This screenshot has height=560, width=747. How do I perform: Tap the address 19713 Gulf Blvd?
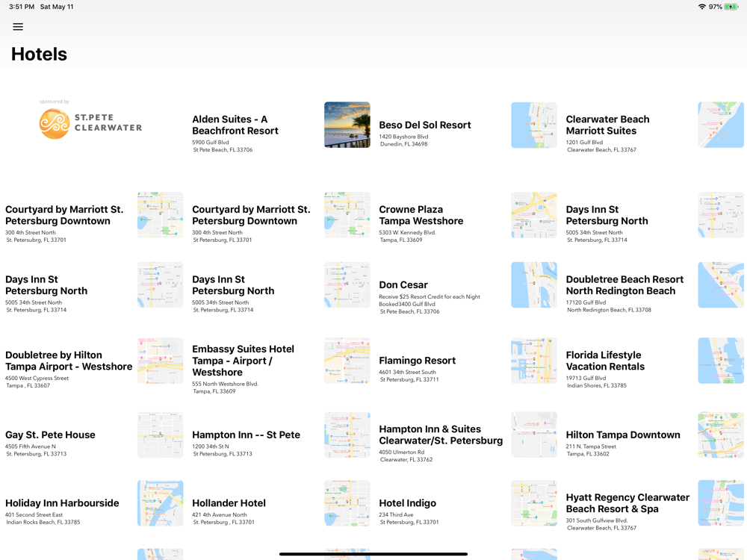(586, 378)
